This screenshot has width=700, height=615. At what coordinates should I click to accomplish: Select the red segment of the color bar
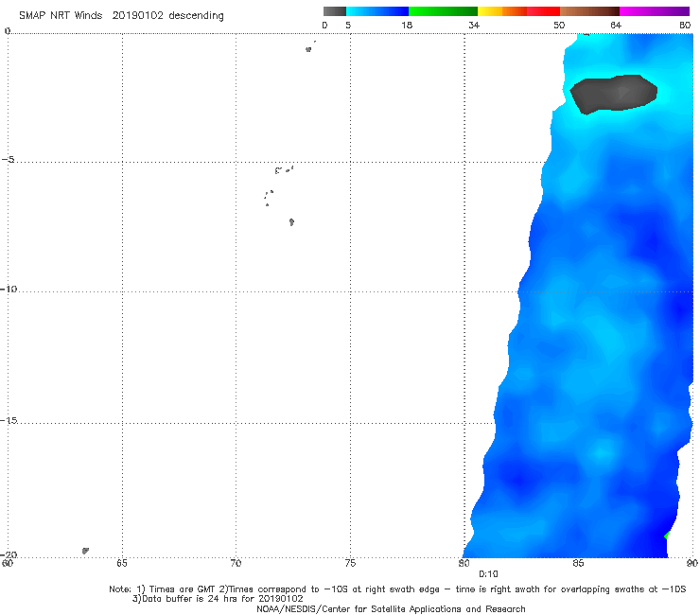coord(543,11)
